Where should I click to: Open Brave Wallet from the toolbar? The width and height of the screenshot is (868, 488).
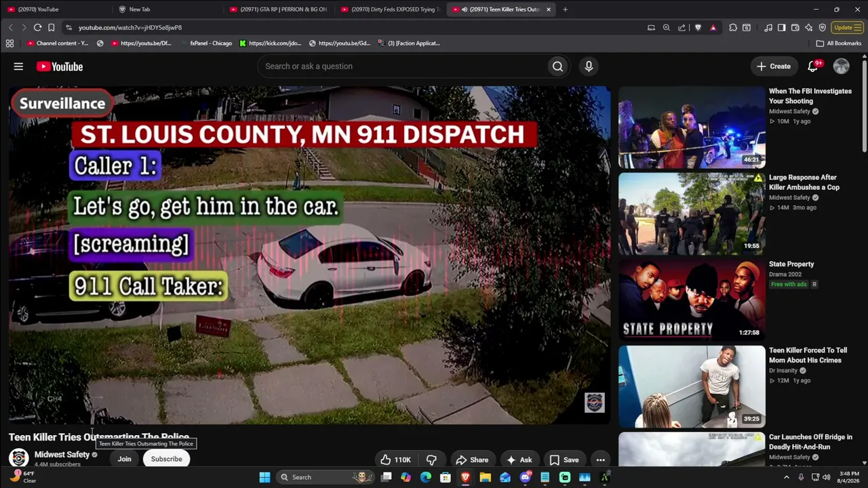[795, 28]
